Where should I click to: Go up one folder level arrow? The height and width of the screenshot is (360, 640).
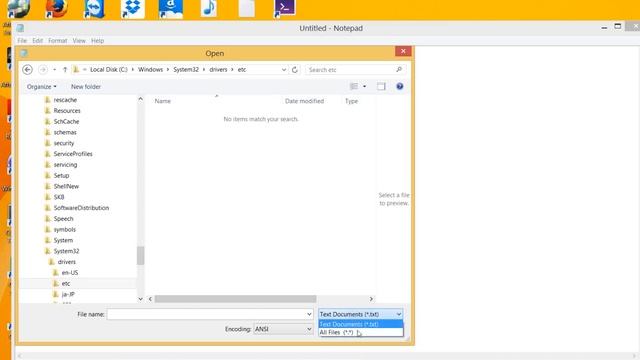click(x=65, y=70)
